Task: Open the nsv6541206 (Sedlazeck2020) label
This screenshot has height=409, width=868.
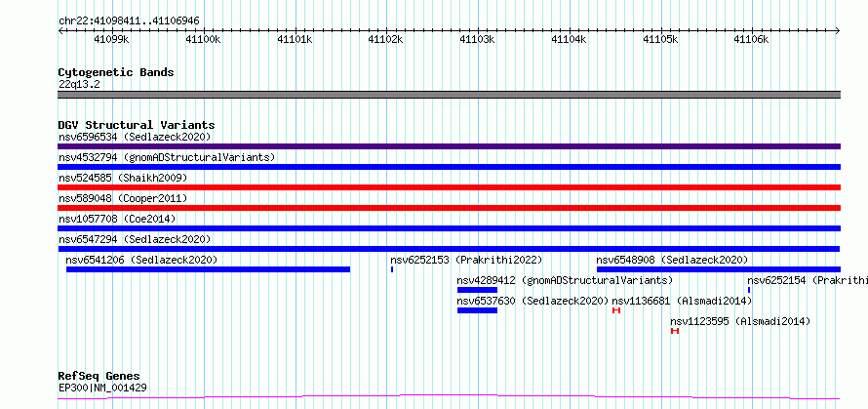Action: [141, 260]
